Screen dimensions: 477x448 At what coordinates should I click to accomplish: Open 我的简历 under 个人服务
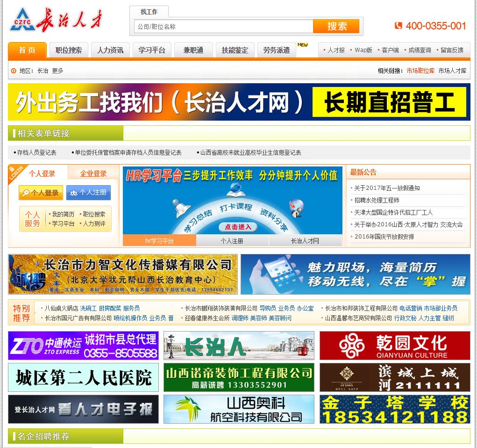[x=63, y=214]
